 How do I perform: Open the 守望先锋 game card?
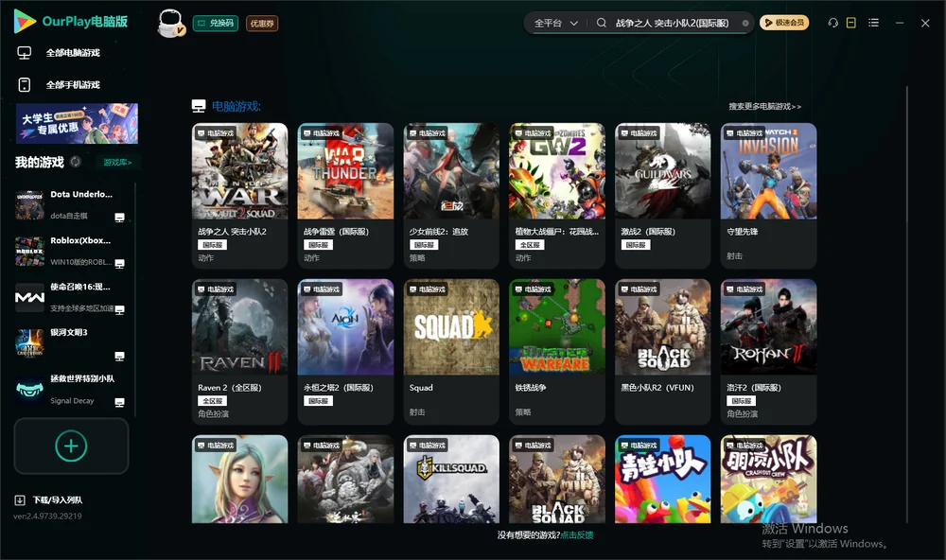[x=768, y=196]
